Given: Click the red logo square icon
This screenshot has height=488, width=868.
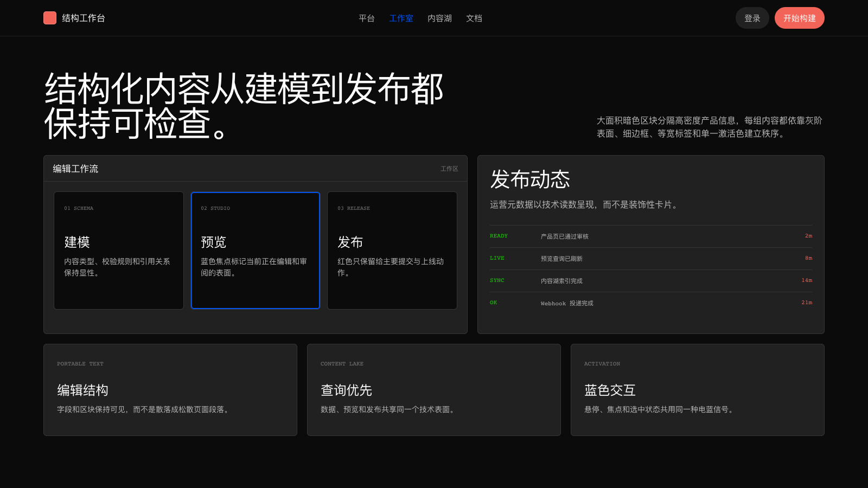Looking at the screenshot, I should click(x=50, y=18).
